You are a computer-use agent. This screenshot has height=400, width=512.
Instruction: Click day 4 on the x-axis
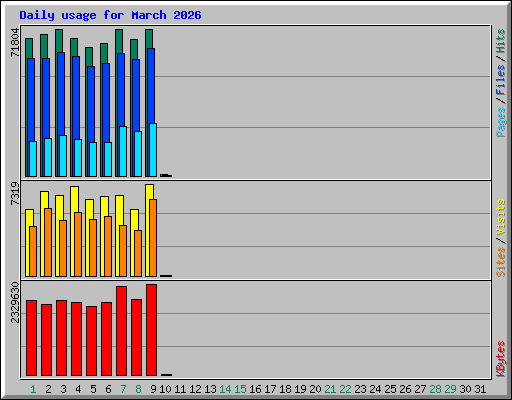pos(78,389)
